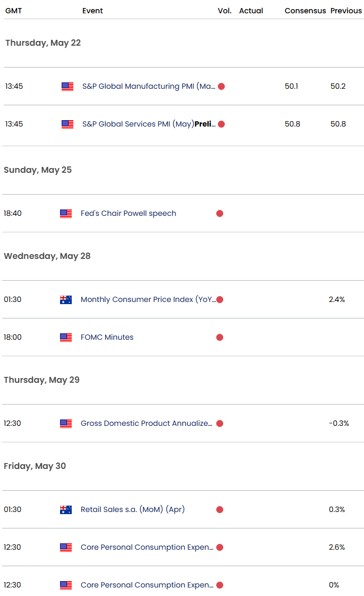
Task: Click the Australian flag beside Monthly Consumer Price Index
Action: 66,299
